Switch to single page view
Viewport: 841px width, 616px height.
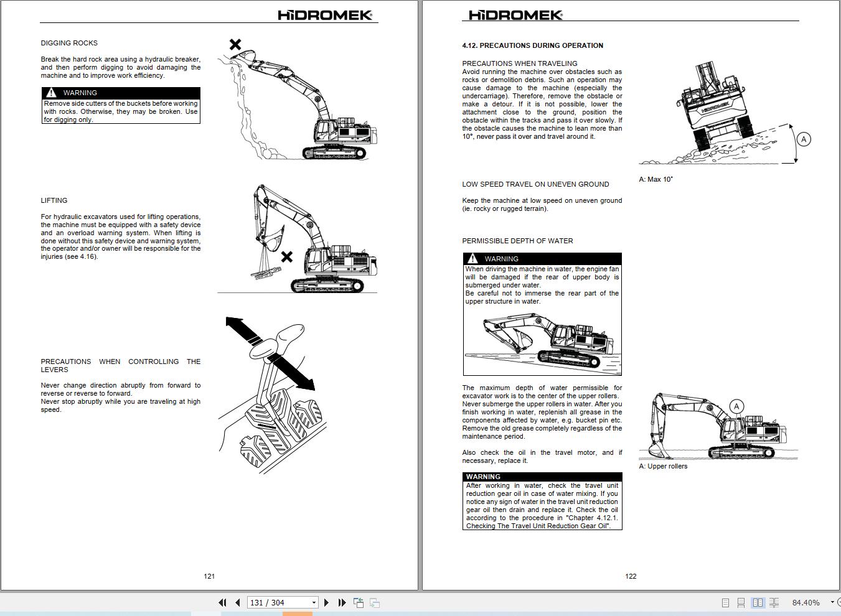pyautogui.click(x=725, y=602)
